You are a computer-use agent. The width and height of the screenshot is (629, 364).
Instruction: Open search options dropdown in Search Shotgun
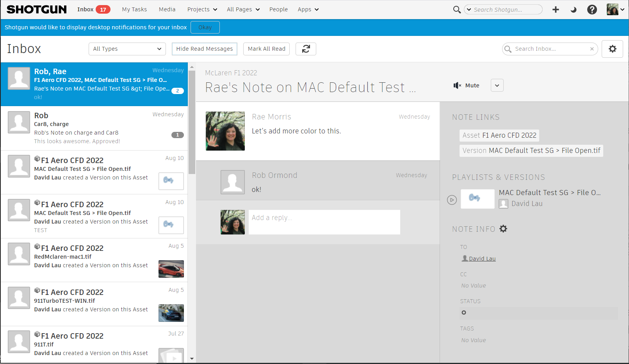[x=469, y=9]
